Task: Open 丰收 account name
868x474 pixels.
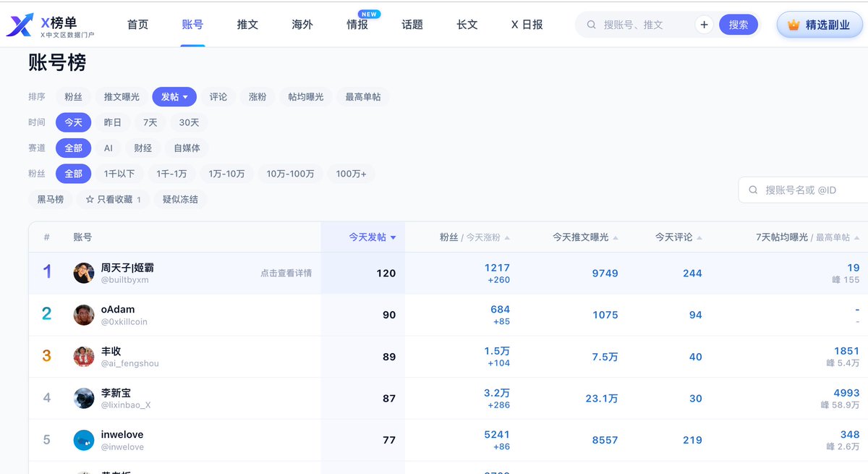Action: click(x=111, y=351)
